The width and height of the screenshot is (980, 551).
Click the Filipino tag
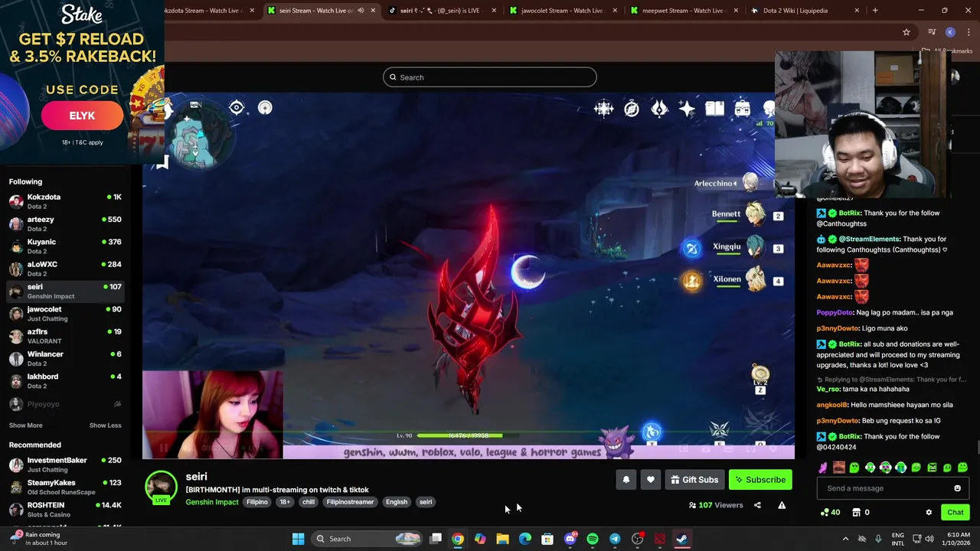[257, 502]
